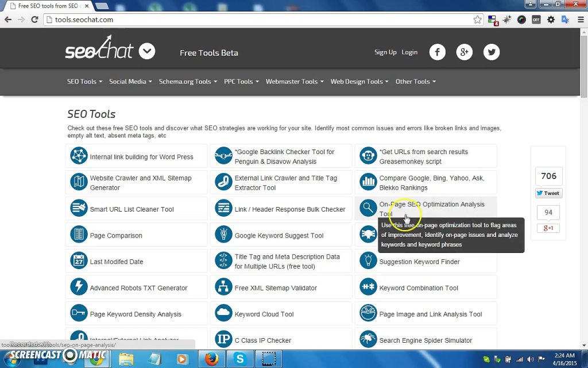Open the Web Design Tools menu
Screen dimensions: 588x368
[x=359, y=82]
